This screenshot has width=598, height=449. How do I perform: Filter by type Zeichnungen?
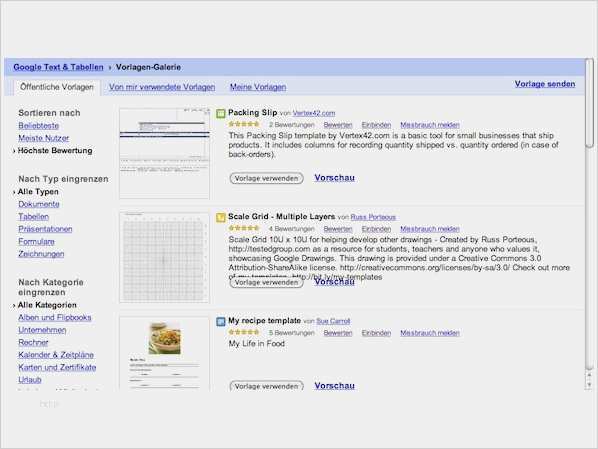click(41, 254)
